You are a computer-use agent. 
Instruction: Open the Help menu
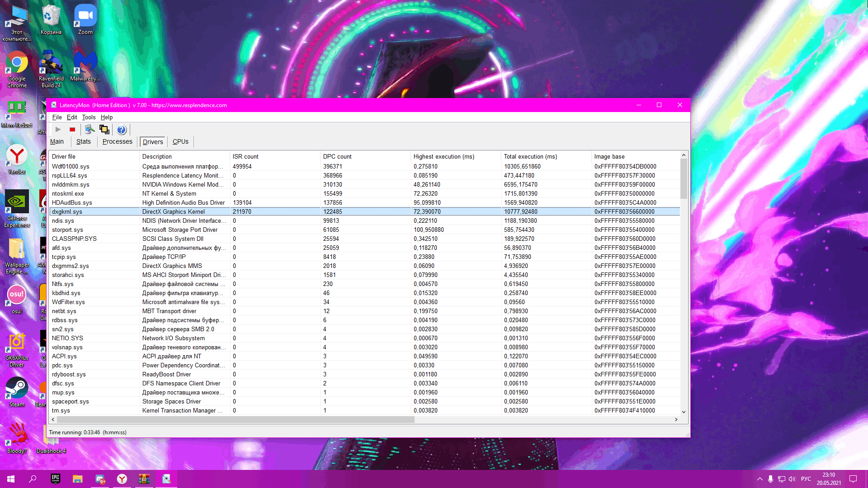click(107, 117)
